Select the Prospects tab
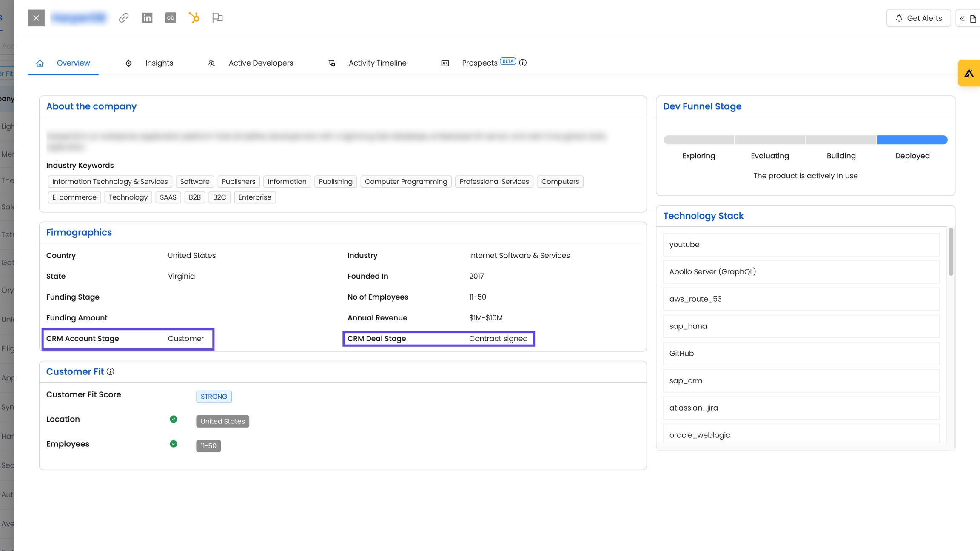This screenshot has width=980, height=551. click(479, 63)
